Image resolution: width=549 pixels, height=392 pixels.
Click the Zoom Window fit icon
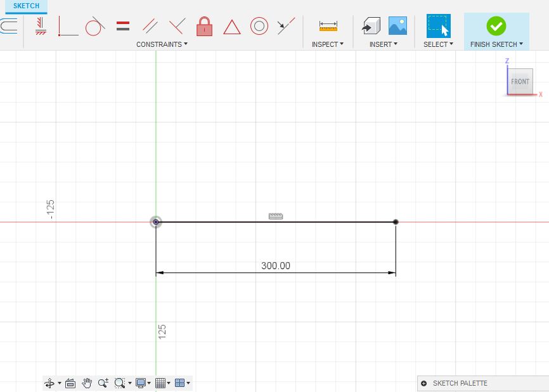(120, 383)
